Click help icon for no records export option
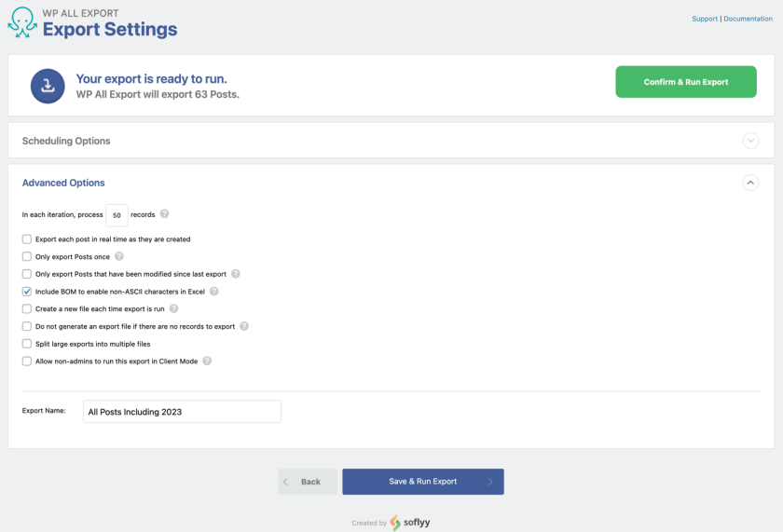 click(244, 326)
